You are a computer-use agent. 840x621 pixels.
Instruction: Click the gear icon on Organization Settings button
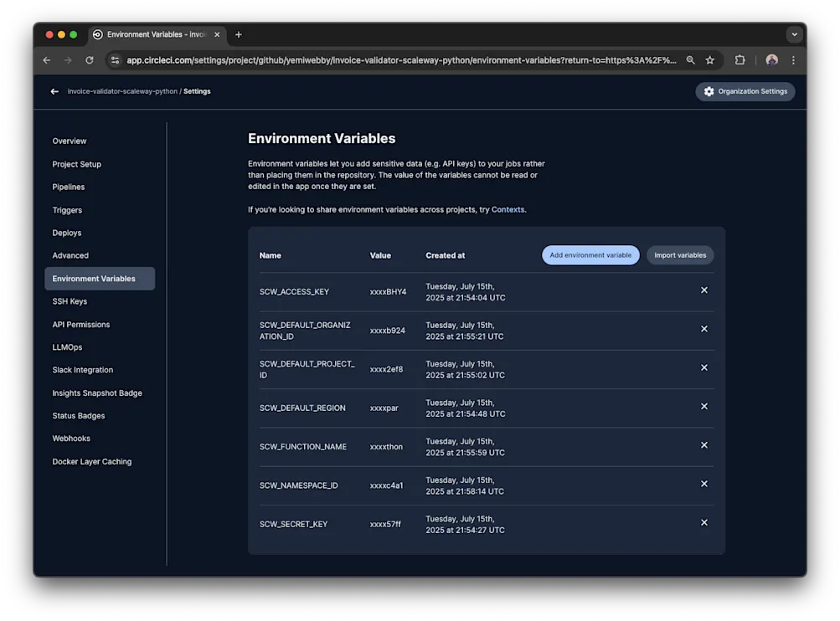point(709,91)
